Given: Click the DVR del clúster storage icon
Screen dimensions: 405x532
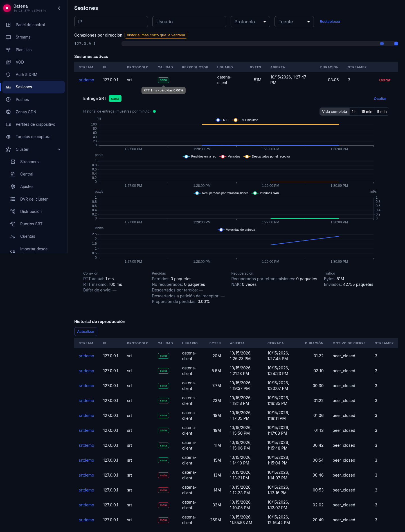Looking at the screenshot, I should pyautogui.click(x=13, y=199).
